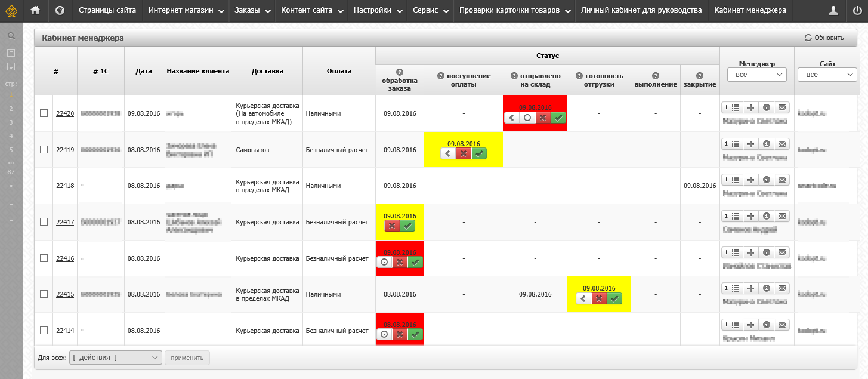Confirm payment receipt for order 22419
This screenshot has width=868, height=379.
tap(479, 153)
